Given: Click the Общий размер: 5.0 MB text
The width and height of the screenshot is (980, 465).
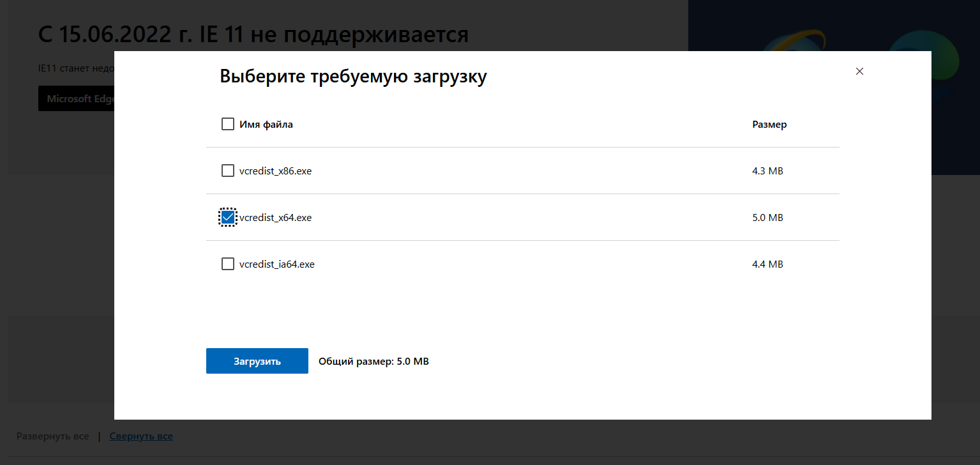Looking at the screenshot, I should point(373,362).
